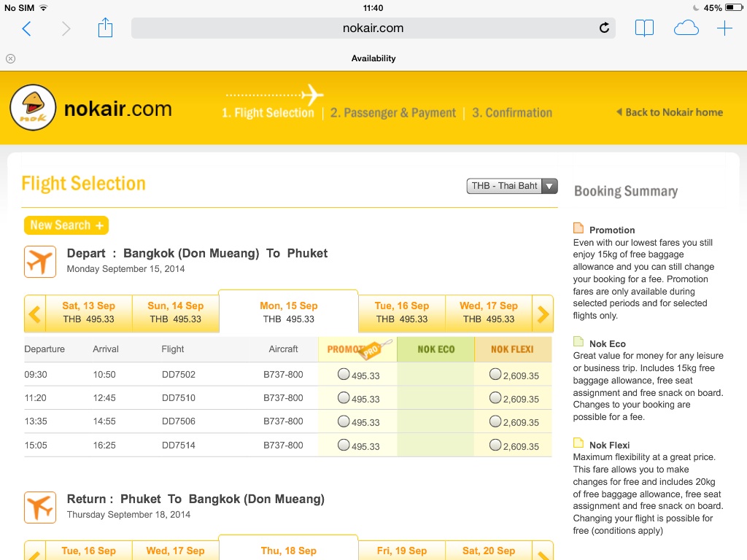This screenshot has height=560, width=747.
Task: Show earlier departure dates with left arrow
Action: tap(35, 314)
